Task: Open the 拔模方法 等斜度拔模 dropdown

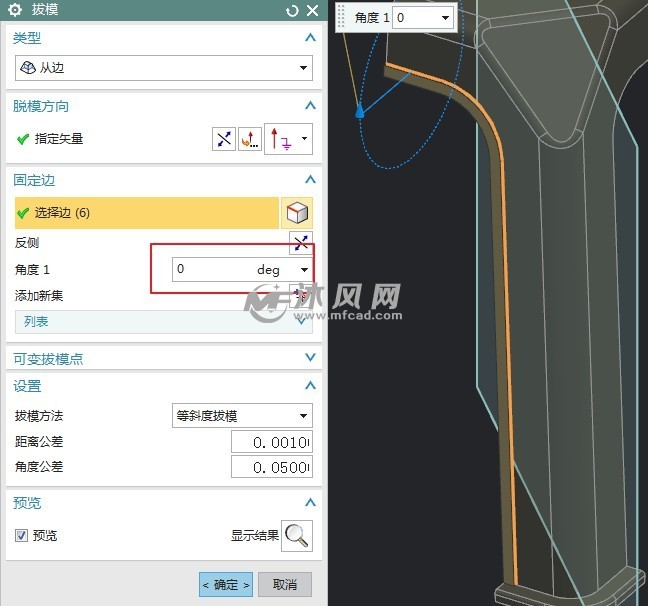Action: [x=242, y=415]
